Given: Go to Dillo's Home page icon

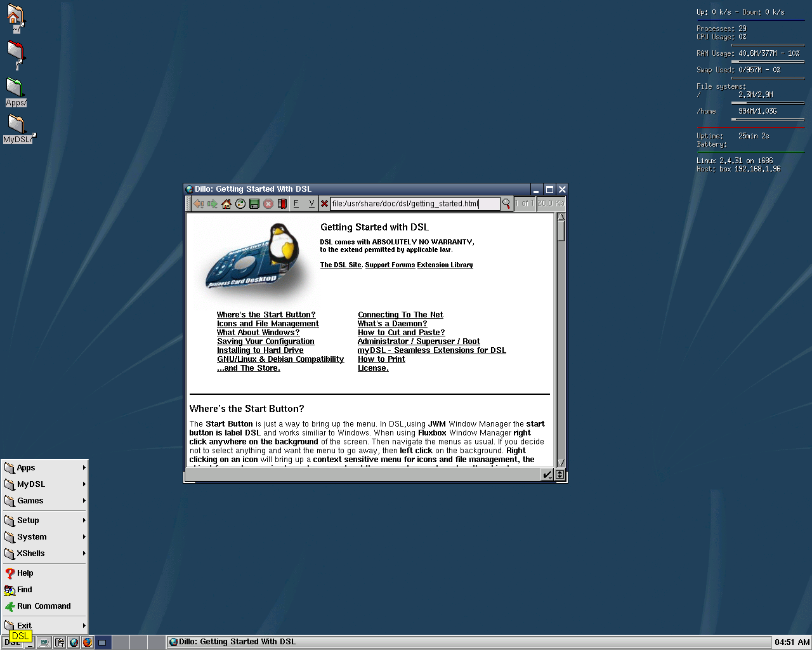Looking at the screenshot, I should (226, 204).
